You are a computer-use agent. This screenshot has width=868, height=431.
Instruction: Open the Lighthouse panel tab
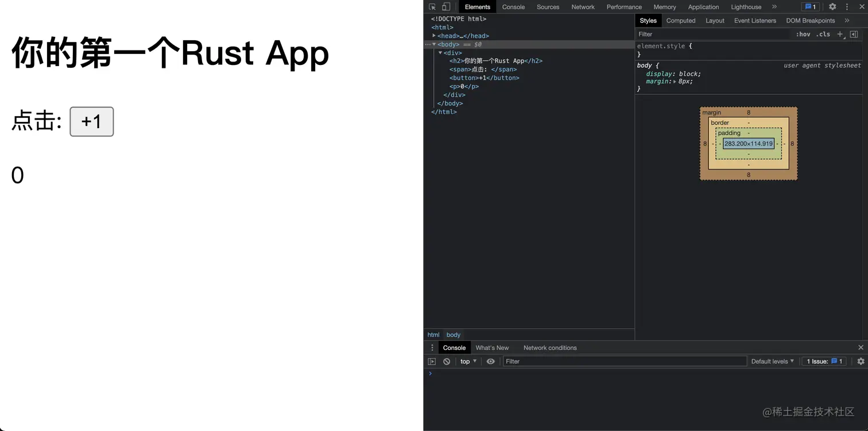click(x=746, y=7)
